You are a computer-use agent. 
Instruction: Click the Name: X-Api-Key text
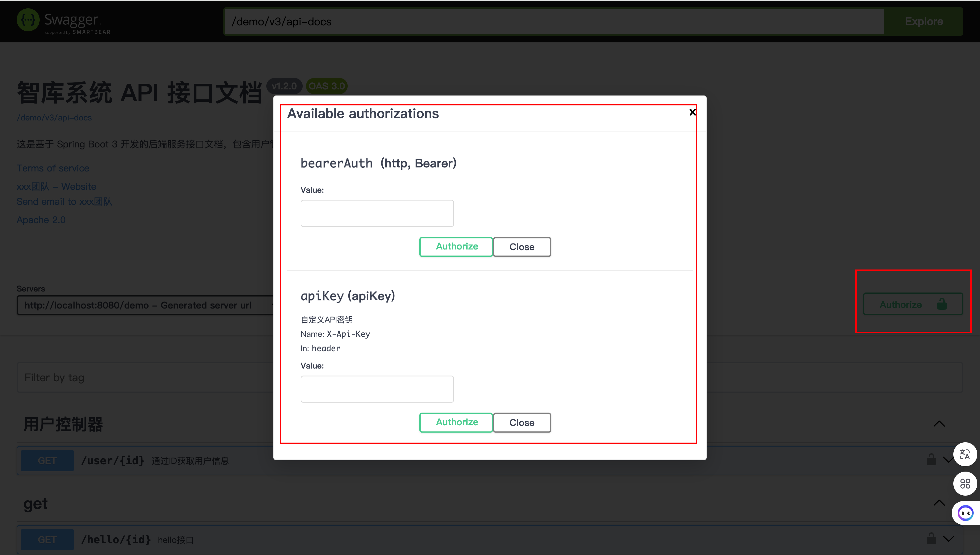coord(335,334)
